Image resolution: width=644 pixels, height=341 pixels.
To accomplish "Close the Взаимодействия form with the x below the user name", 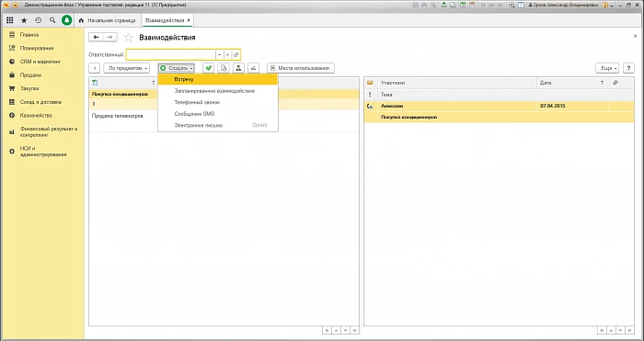I will tap(635, 37).
